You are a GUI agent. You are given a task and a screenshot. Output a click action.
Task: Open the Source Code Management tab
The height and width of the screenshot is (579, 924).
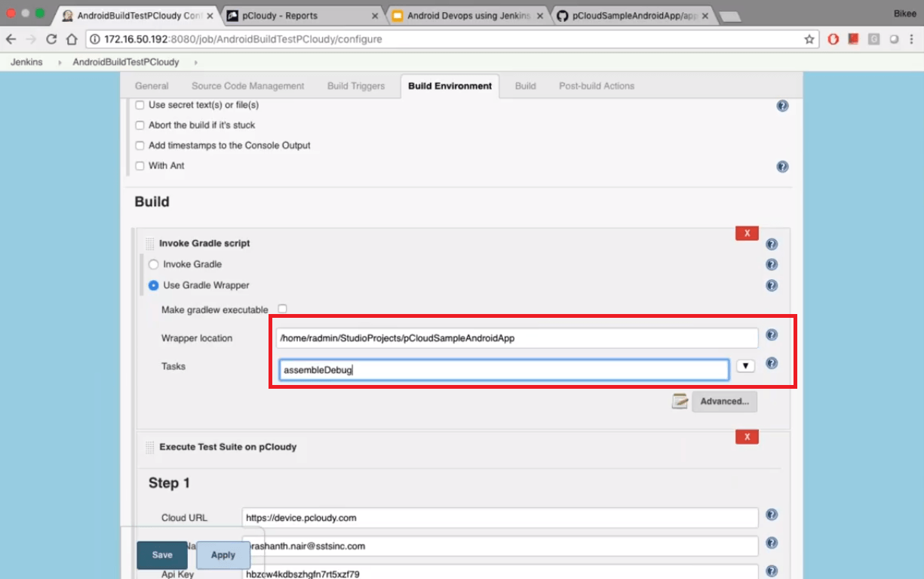[248, 86]
